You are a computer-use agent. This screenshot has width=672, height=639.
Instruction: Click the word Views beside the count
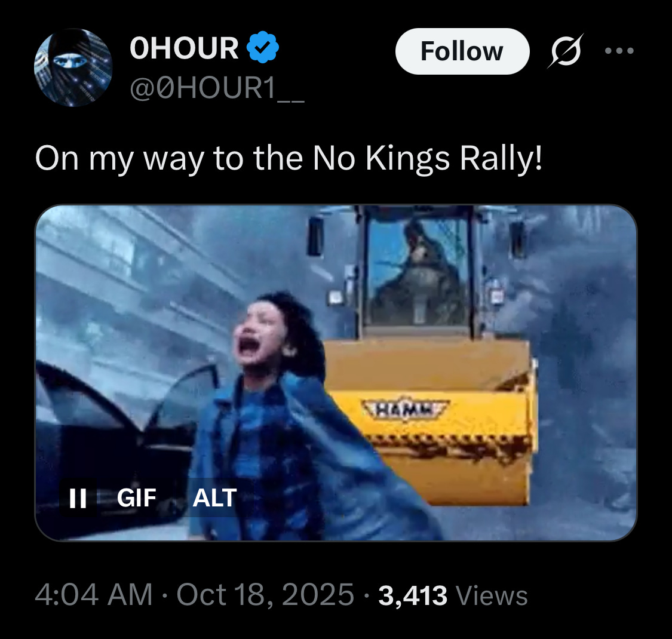(x=492, y=595)
